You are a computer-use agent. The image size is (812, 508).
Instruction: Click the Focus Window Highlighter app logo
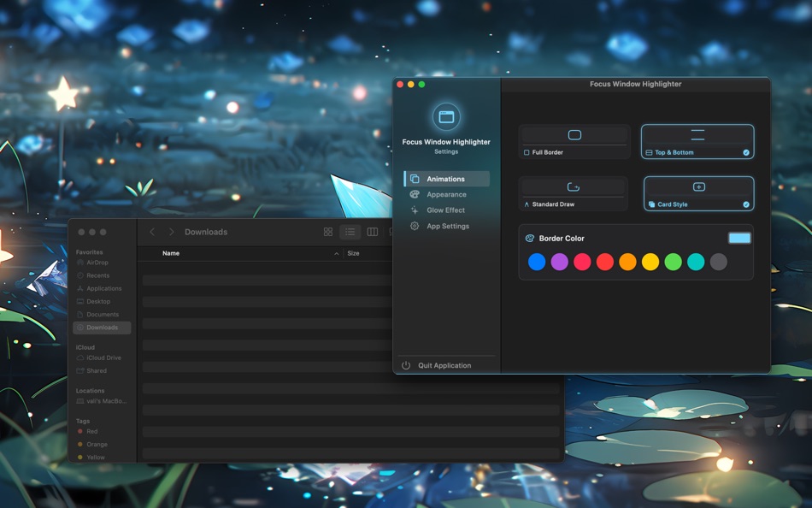click(x=446, y=116)
